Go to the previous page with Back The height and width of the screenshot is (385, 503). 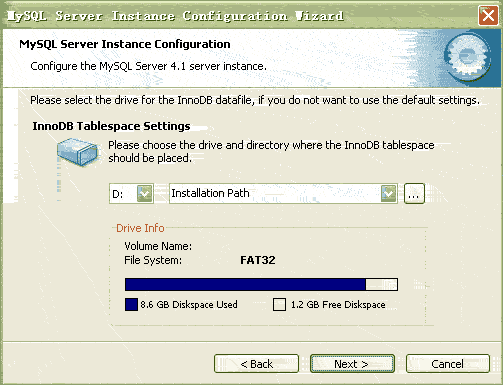(x=256, y=364)
